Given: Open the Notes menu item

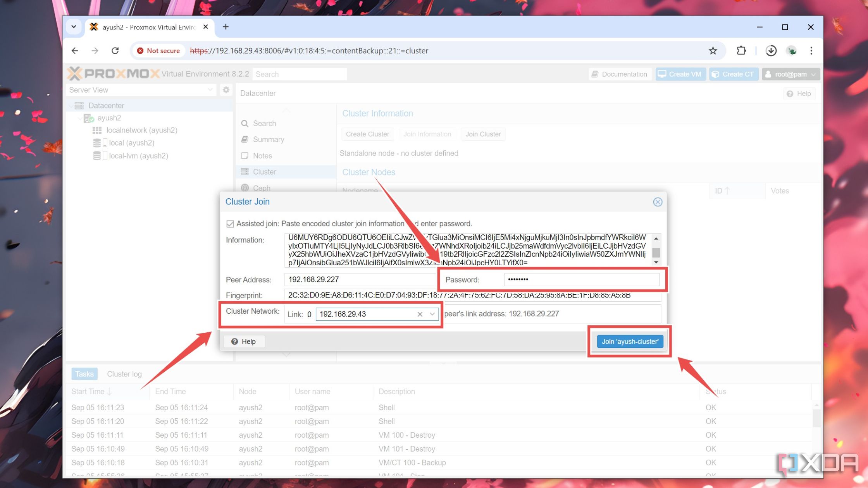Looking at the screenshot, I should (286, 156).
